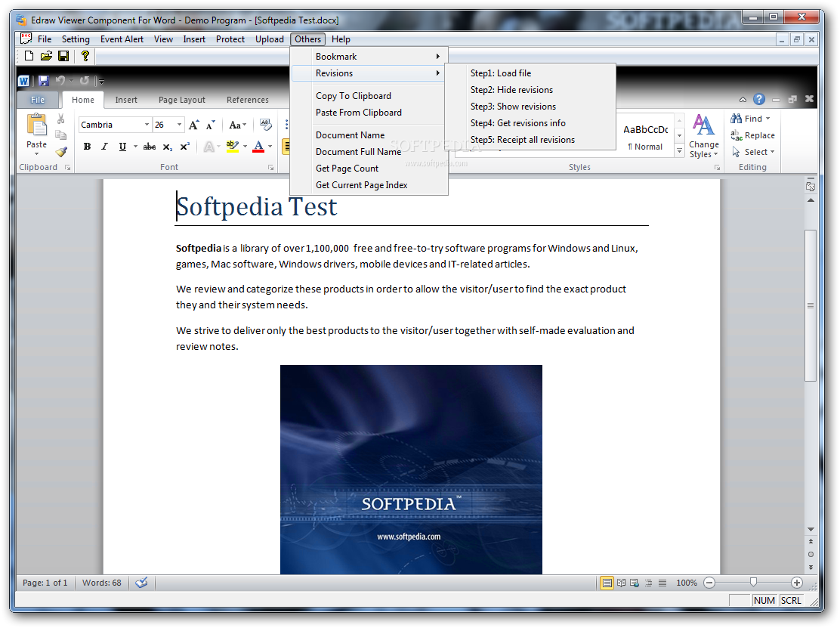840x628 pixels.
Task: Toggle Bold formatting
Action: 88,147
